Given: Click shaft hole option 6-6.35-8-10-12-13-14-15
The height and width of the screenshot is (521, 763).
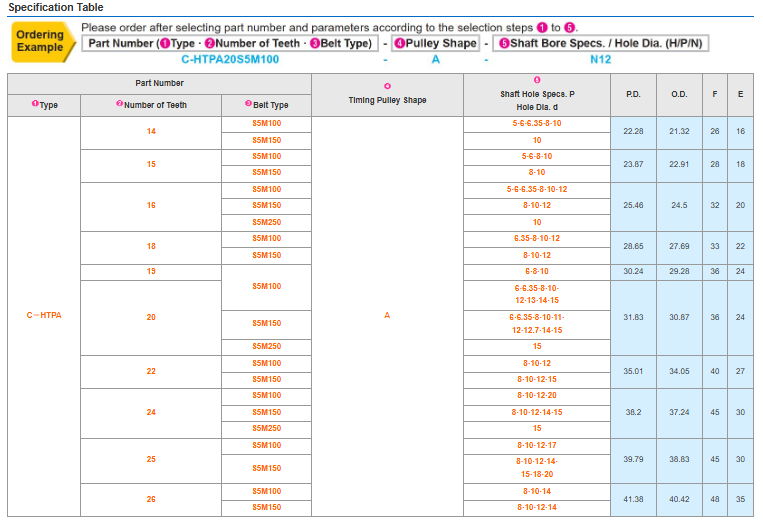Looking at the screenshot, I should (537, 295).
